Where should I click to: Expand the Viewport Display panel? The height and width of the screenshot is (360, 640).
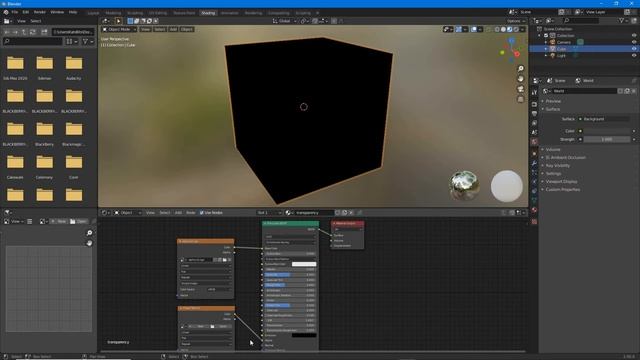(561, 182)
